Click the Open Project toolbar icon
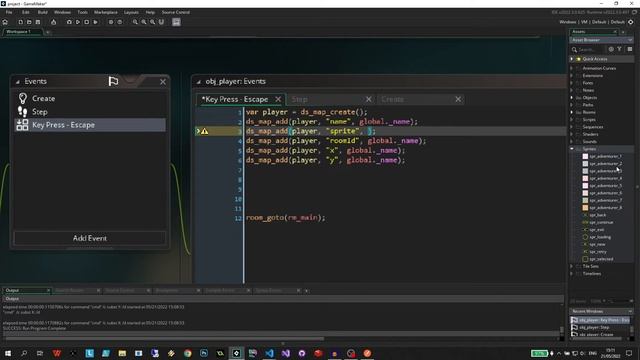 (29, 22)
